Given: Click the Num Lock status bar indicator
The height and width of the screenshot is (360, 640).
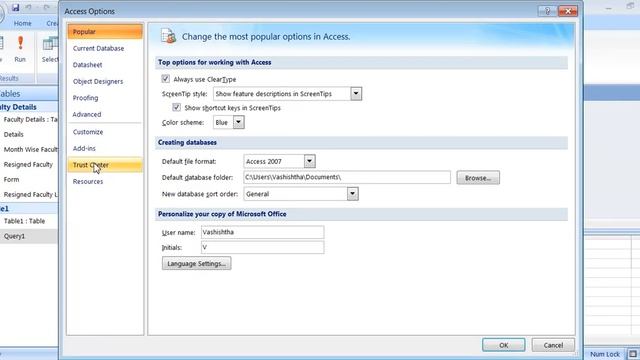Looking at the screenshot, I should [605, 354].
